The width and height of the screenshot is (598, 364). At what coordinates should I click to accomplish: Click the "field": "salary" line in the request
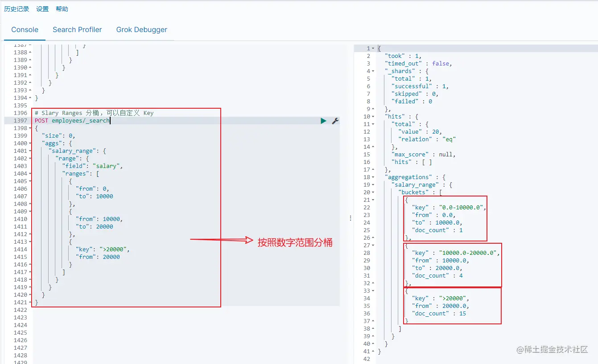tap(92, 166)
